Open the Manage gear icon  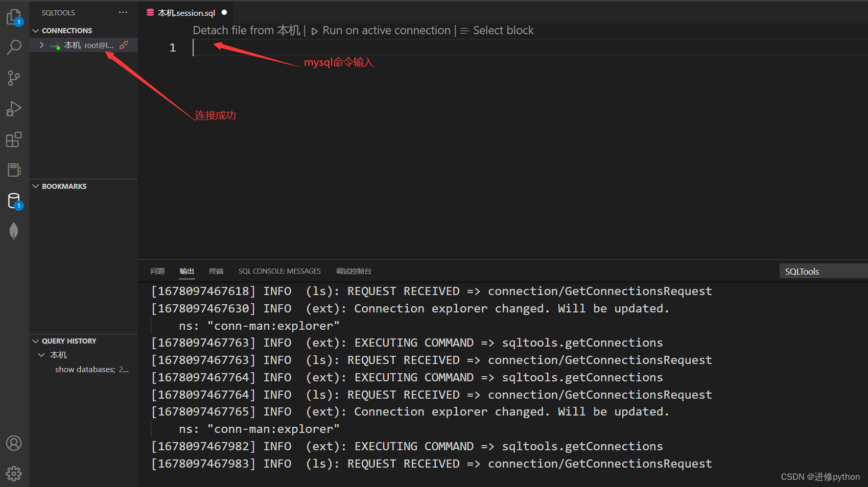[x=14, y=474]
